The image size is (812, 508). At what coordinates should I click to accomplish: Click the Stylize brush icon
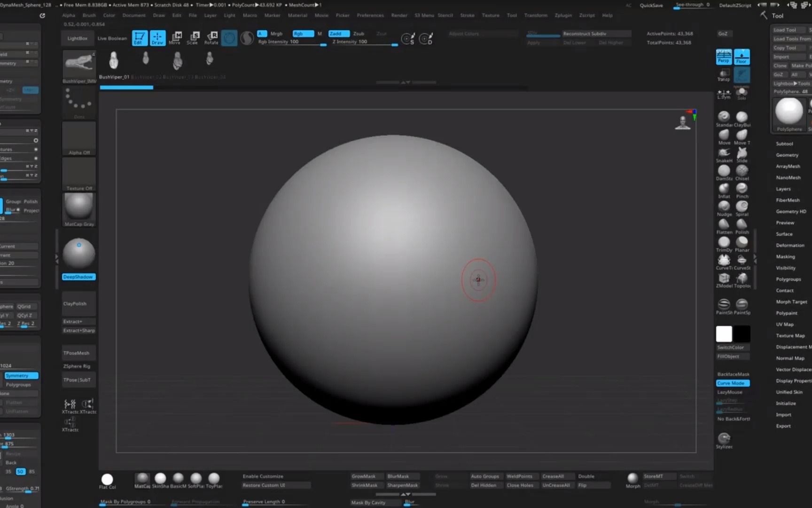(724, 440)
